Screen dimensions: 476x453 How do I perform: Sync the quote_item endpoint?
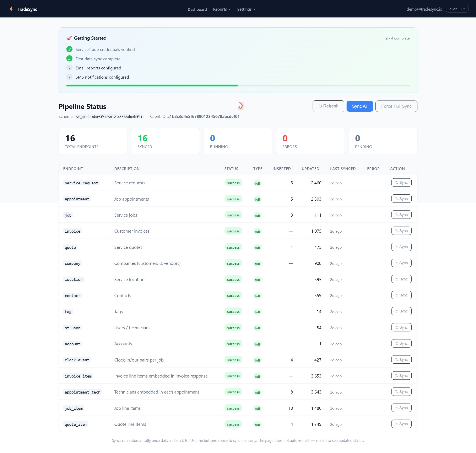pos(401,424)
